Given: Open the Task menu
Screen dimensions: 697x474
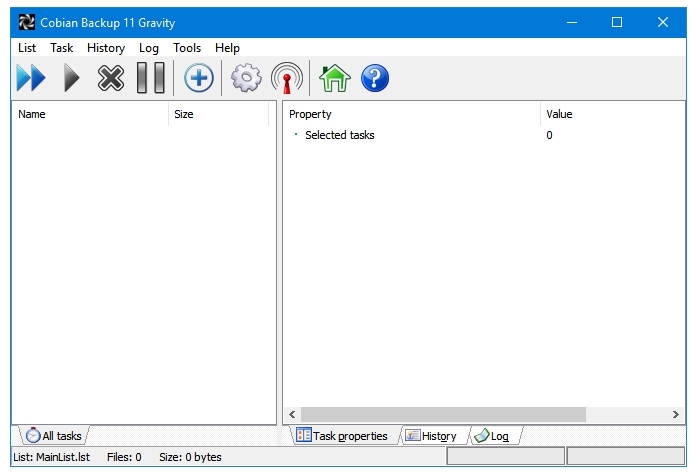Looking at the screenshot, I should 61,48.
